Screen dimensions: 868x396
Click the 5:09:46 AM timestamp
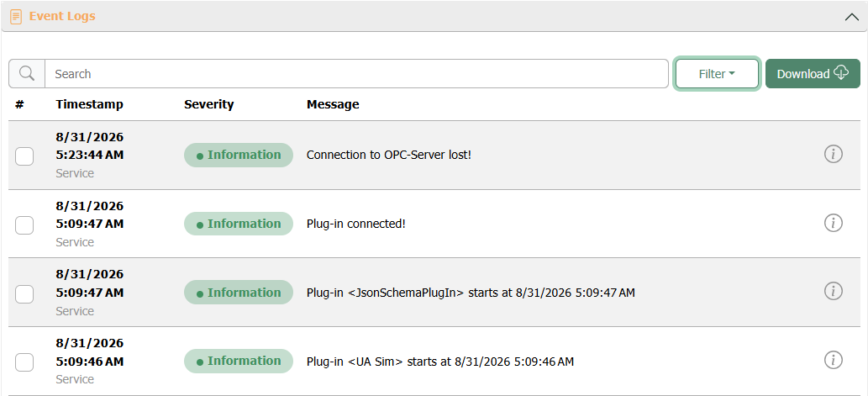(90, 362)
